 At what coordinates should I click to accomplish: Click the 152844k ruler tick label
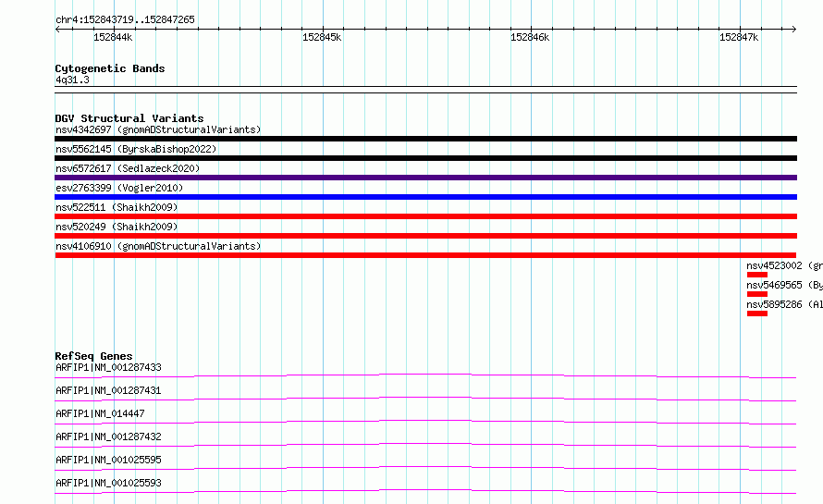point(113,37)
